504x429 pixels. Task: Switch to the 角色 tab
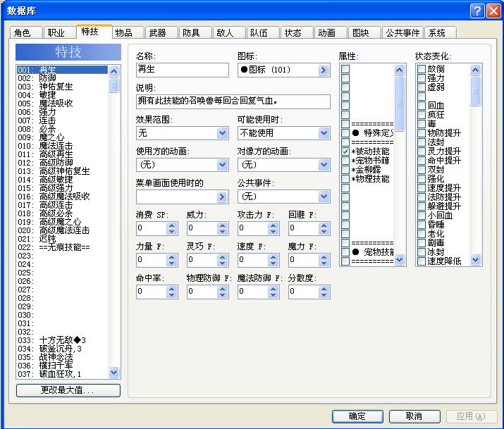[x=25, y=32]
